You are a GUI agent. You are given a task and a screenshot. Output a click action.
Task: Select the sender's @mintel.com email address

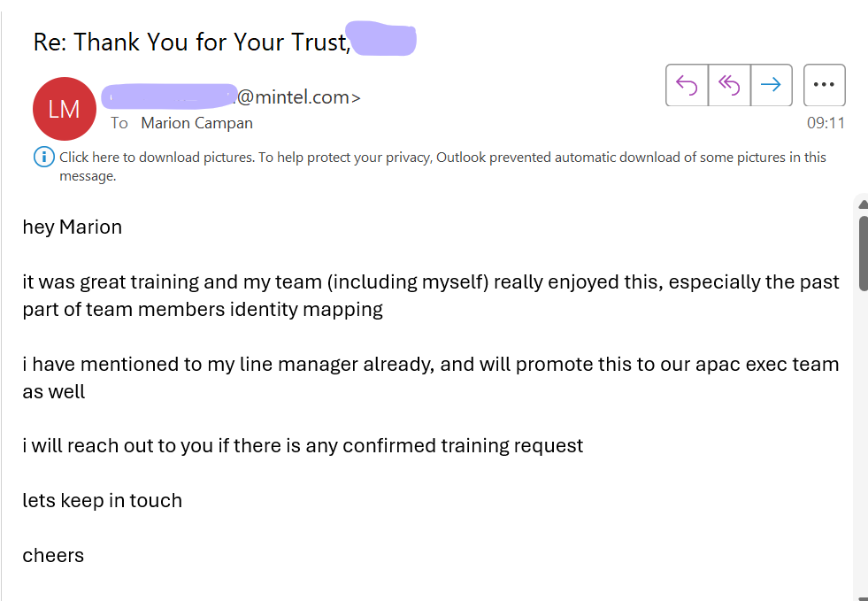coord(232,97)
